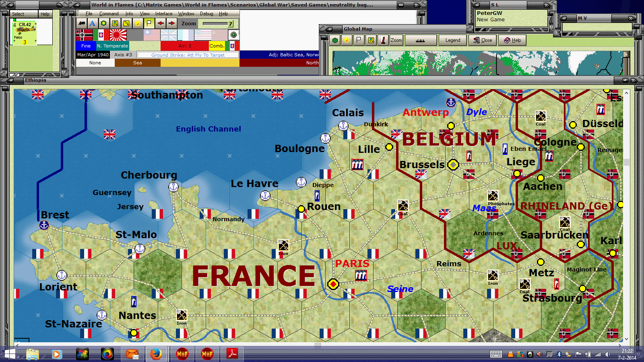Click the yellow map grid icon in main toolbar

115,23
